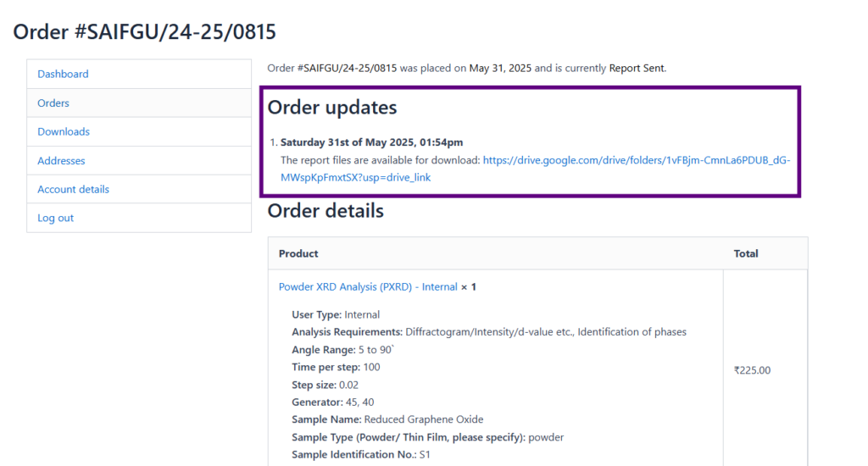Click the Angle Range 5 to 90 line
This screenshot has height=466, width=868.
coord(343,350)
